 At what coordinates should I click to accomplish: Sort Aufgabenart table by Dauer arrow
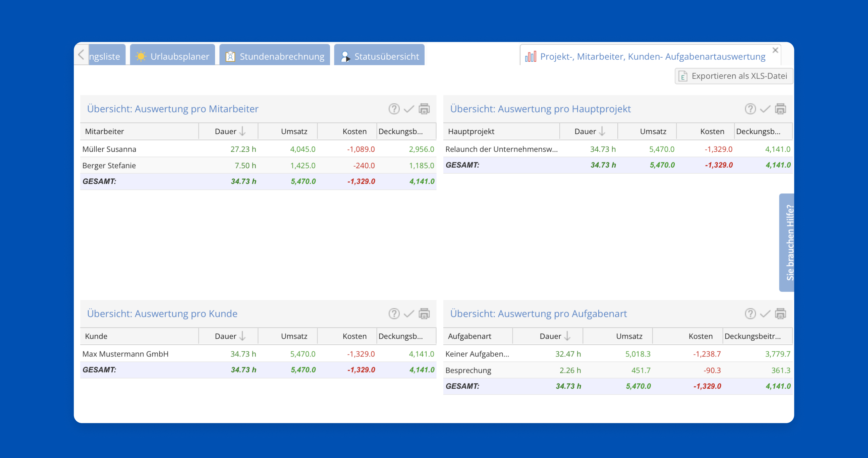pyautogui.click(x=567, y=336)
